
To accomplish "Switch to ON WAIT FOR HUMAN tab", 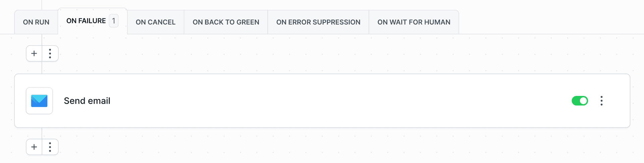I will pyautogui.click(x=414, y=22).
